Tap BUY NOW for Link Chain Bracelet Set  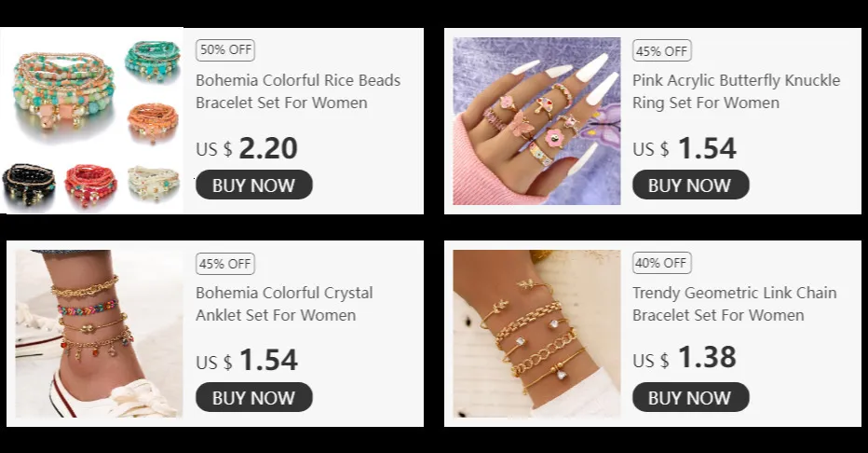point(690,397)
